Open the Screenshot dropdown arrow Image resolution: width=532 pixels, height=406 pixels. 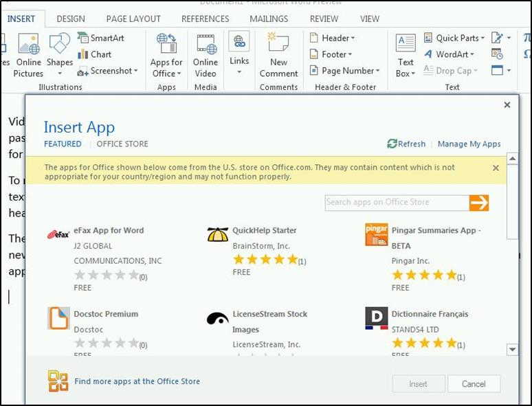(x=135, y=71)
